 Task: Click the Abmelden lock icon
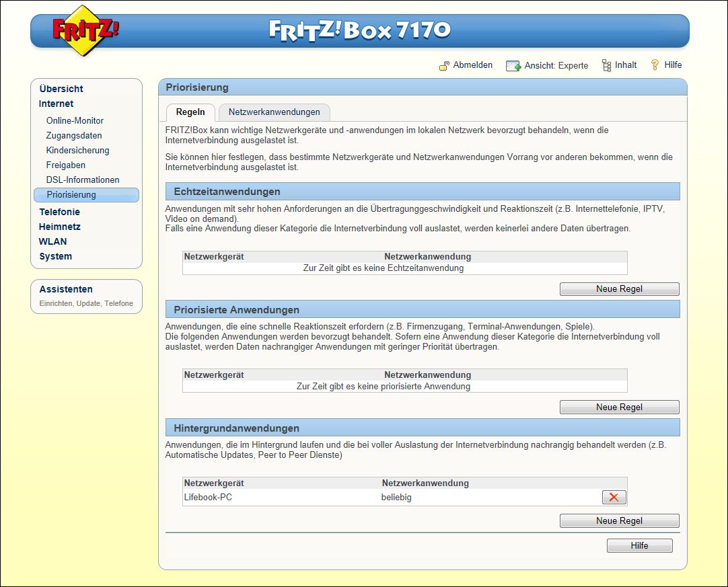tap(444, 66)
